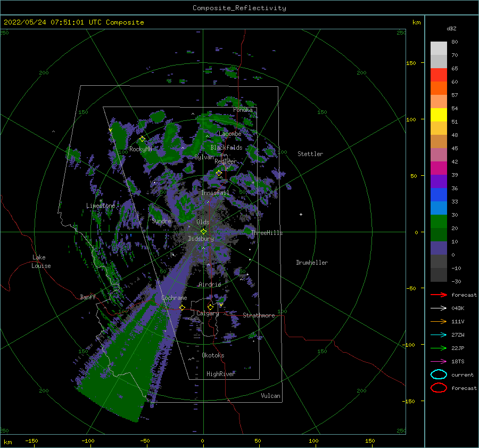Click the RockyMH label

141,149
